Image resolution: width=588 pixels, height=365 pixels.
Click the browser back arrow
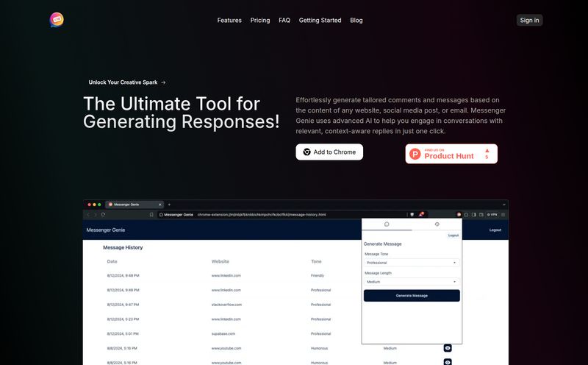[88, 215]
